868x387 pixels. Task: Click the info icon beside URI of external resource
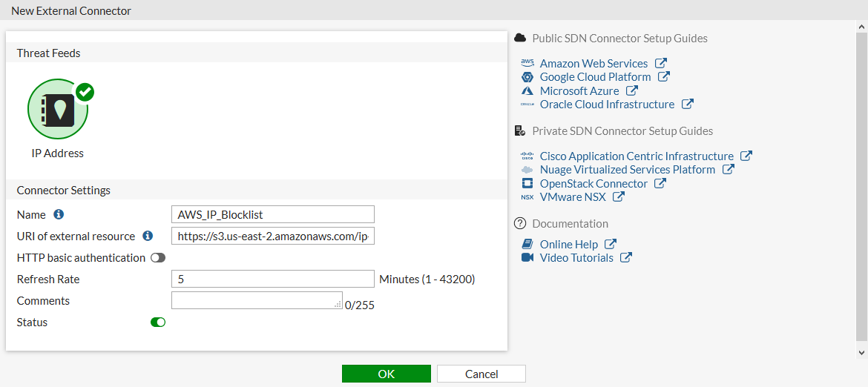(148, 236)
